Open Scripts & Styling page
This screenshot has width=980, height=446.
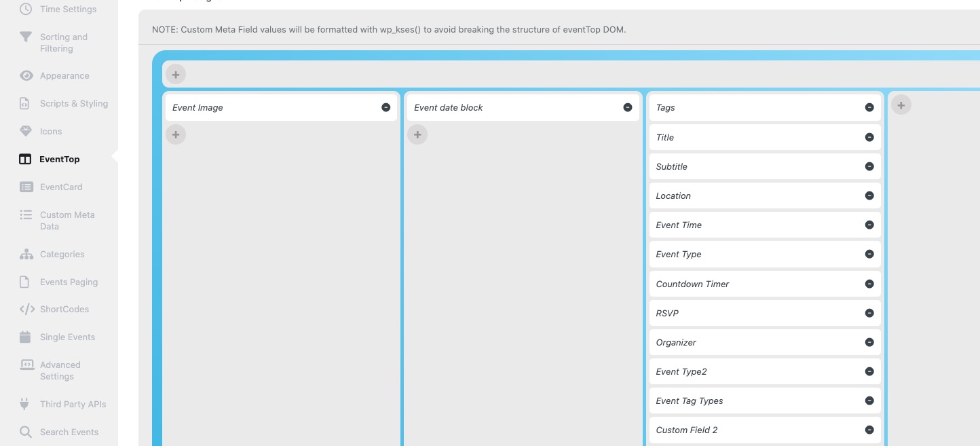click(74, 103)
